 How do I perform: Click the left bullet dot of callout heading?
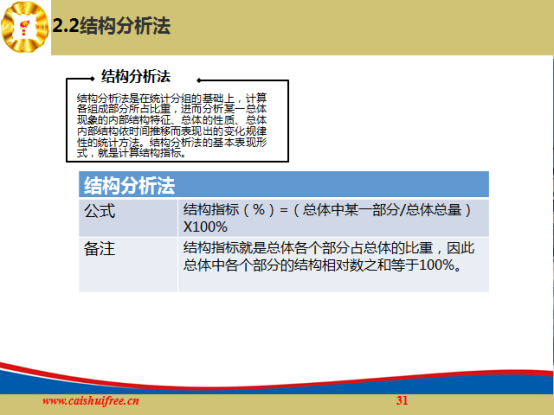[93, 78]
